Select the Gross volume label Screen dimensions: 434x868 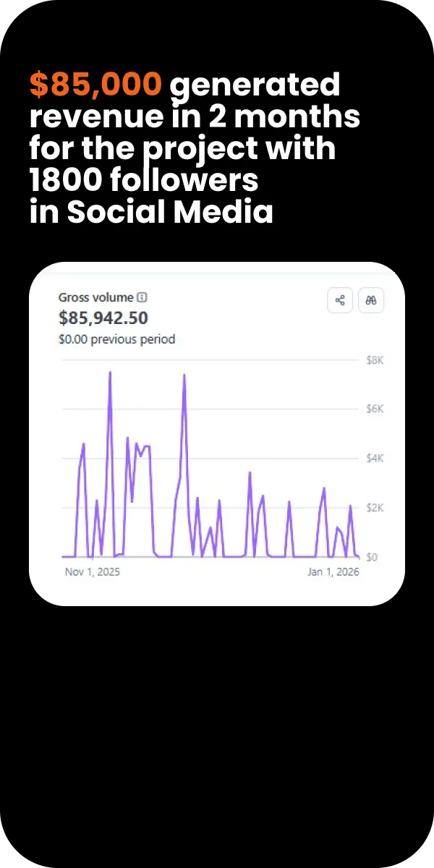[x=96, y=297]
